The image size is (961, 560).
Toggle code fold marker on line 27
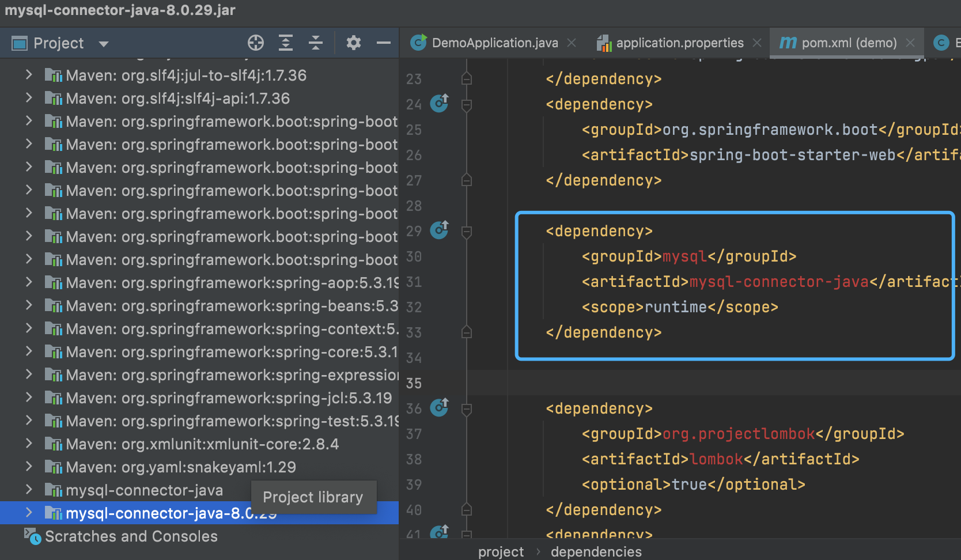pos(467,180)
